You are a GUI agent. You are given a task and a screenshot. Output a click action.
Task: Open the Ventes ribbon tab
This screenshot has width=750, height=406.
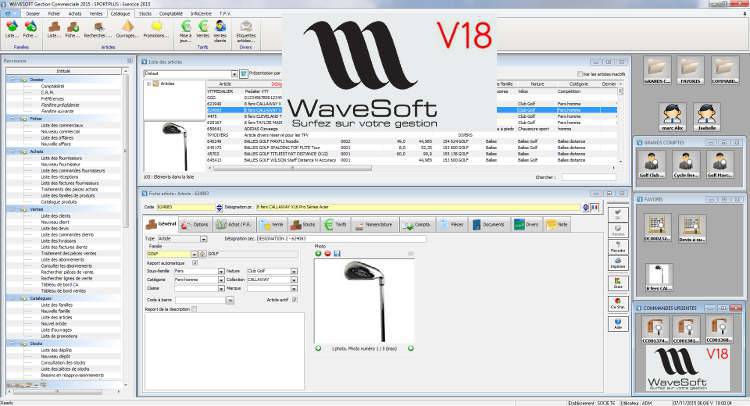coord(96,13)
